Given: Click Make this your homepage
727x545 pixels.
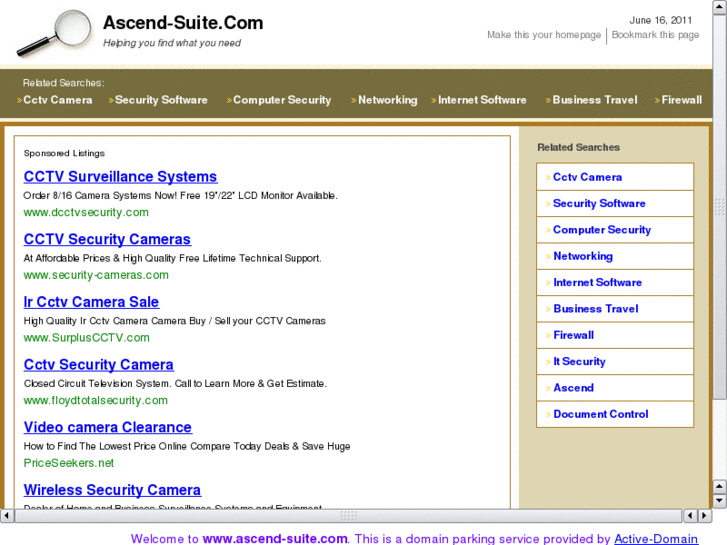Looking at the screenshot, I should point(544,35).
